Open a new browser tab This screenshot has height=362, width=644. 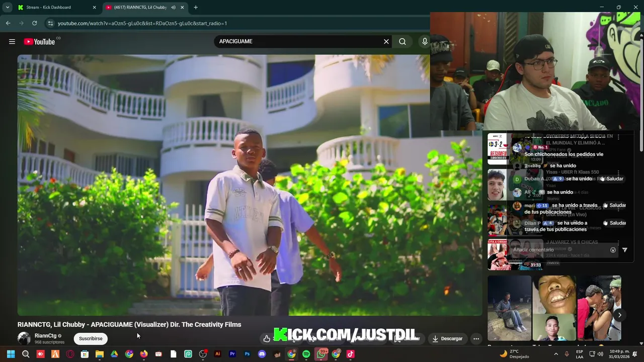tap(196, 8)
